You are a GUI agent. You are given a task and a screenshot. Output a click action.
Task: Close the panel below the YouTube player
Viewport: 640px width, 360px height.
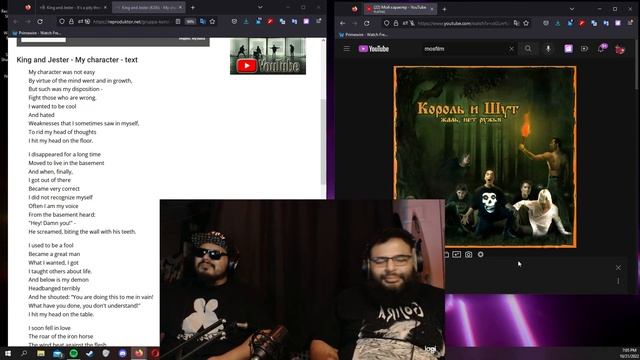[618, 268]
